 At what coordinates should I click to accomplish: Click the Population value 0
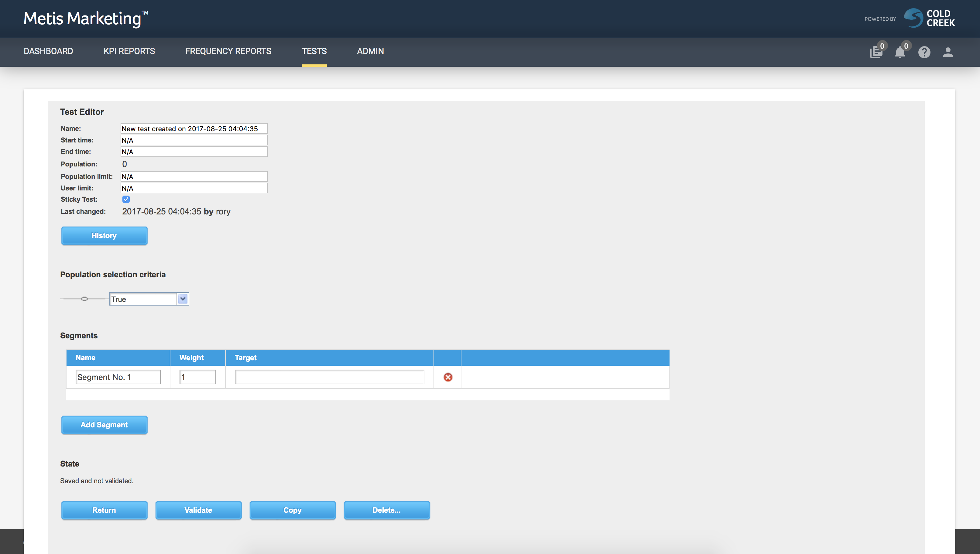[x=125, y=164]
